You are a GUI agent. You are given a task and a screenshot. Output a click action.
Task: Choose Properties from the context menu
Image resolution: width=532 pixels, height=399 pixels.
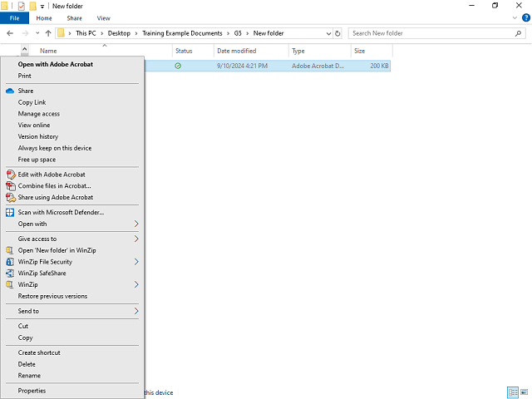(32, 391)
